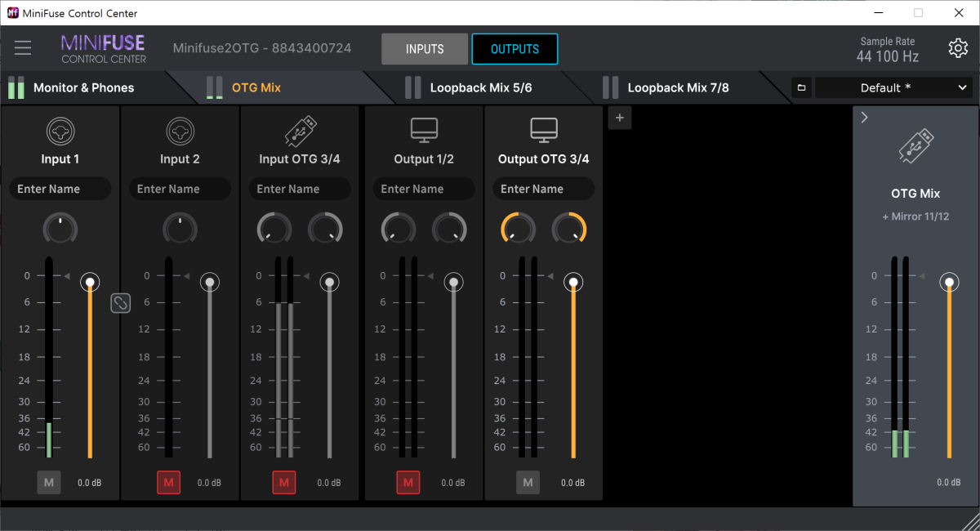Open the hamburger main menu
Image resolution: width=980 pixels, height=531 pixels.
[23, 48]
